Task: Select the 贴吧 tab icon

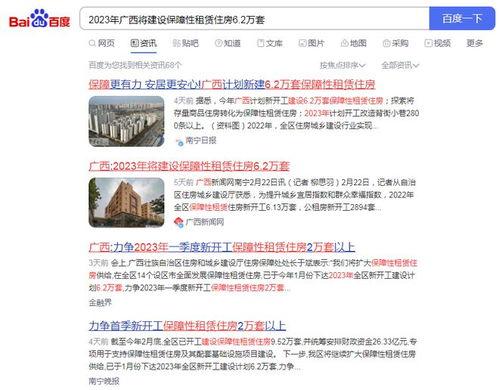Action: (176, 43)
